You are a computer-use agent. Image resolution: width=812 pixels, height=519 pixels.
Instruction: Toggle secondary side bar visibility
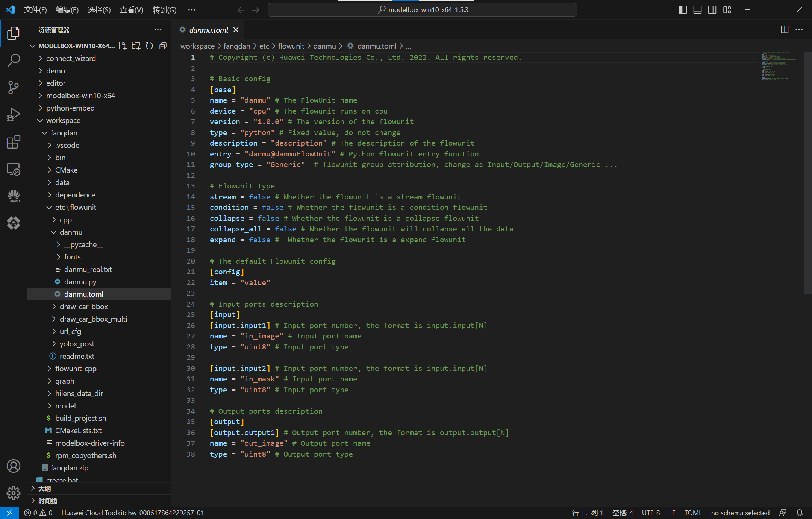712,10
